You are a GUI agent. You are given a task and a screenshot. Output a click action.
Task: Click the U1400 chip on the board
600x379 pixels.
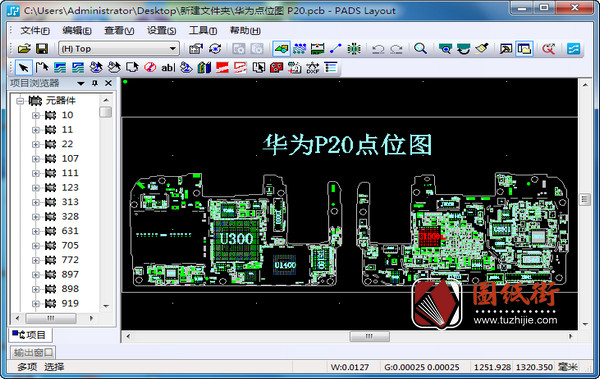point(285,265)
